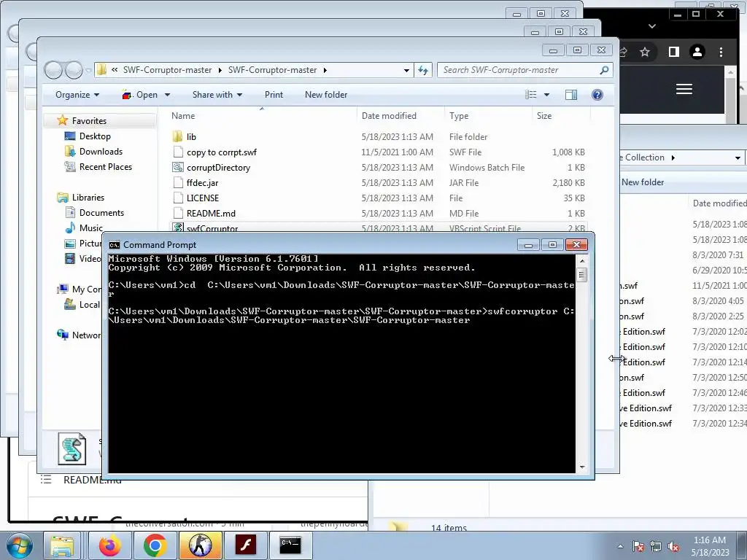Click Print in the Explorer toolbar
Viewport: 747px width, 560px height.
click(x=274, y=95)
